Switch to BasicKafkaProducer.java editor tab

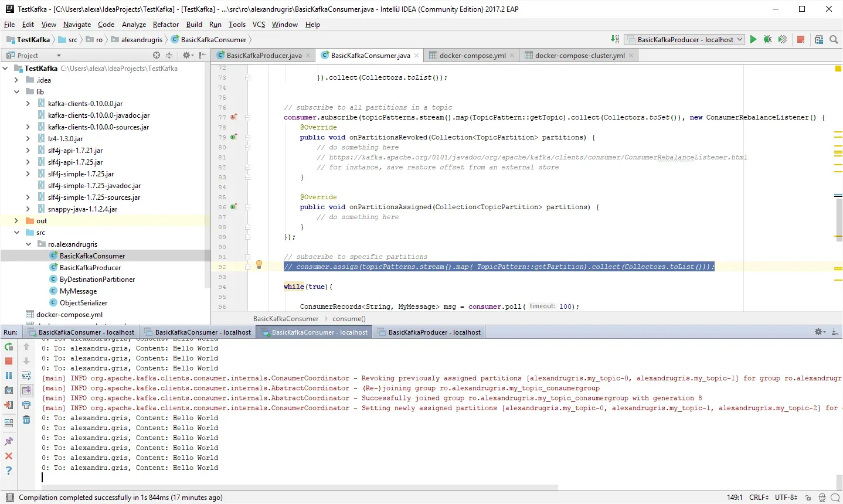264,55
